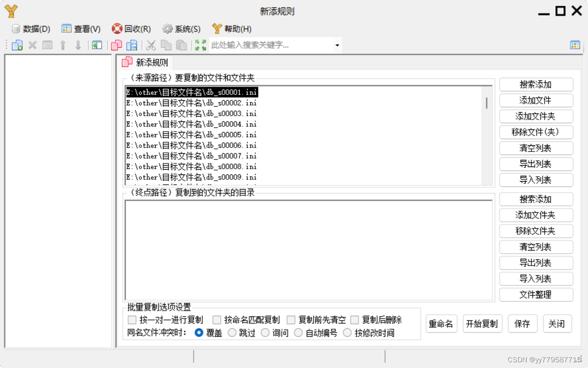Click the new item toolbar icon
Screen dimensions: 588x368
point(17,45)
